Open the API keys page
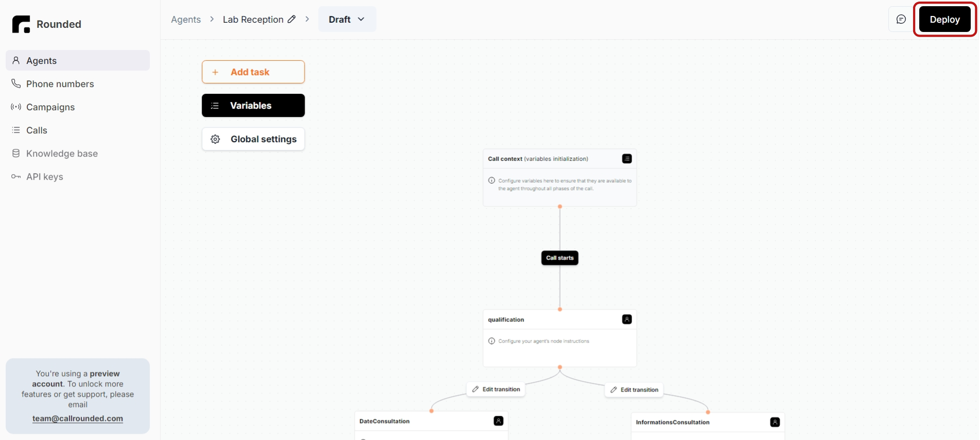The image size is (980, 440). coord(78,176)
